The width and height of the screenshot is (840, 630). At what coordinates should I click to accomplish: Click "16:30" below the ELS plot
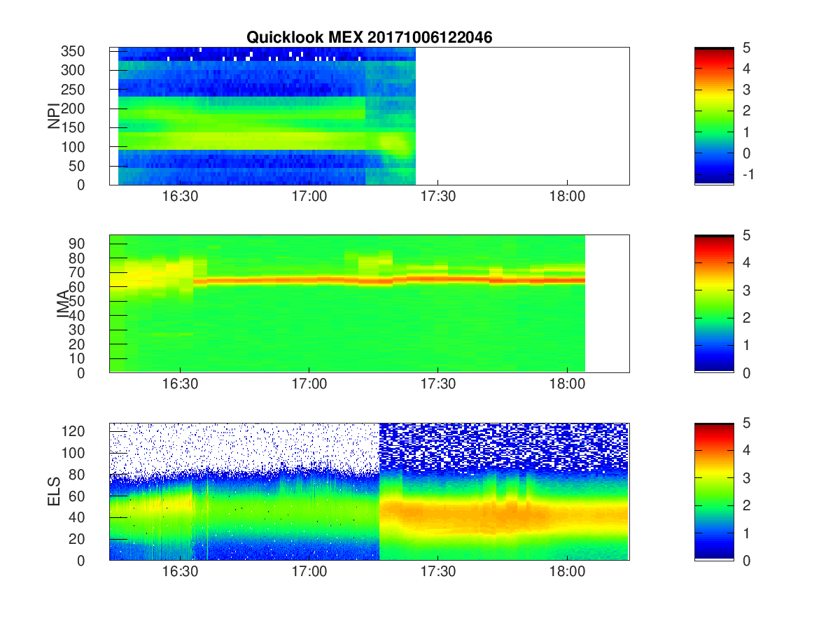[180, 573]
